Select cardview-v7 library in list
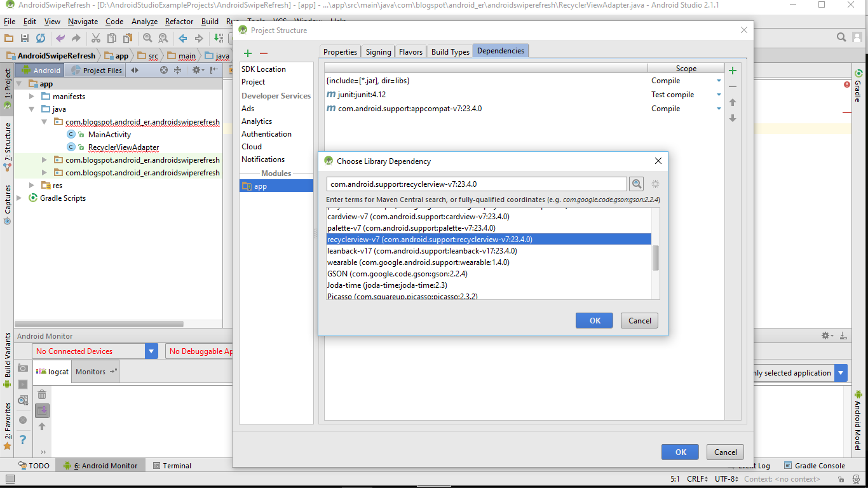This screenshot has height=488, width=868. coord(489,217)
